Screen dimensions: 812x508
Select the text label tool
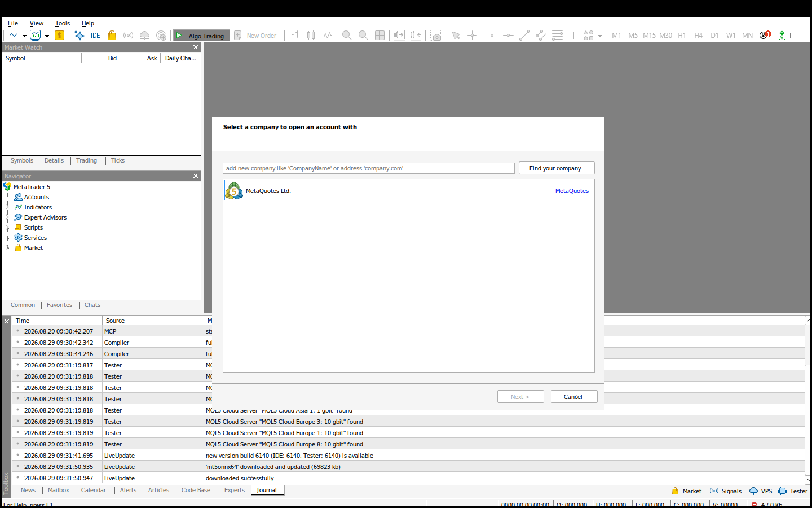[573, 35]
